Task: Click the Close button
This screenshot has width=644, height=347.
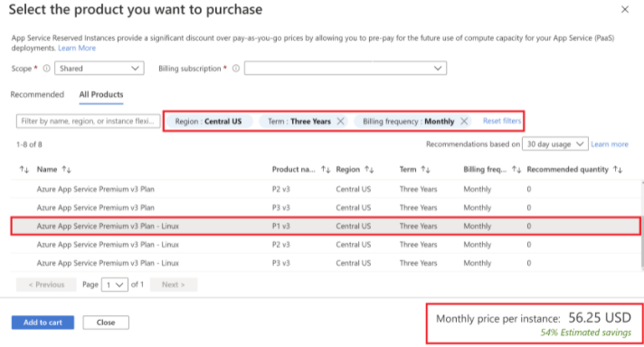Action: 106,323
